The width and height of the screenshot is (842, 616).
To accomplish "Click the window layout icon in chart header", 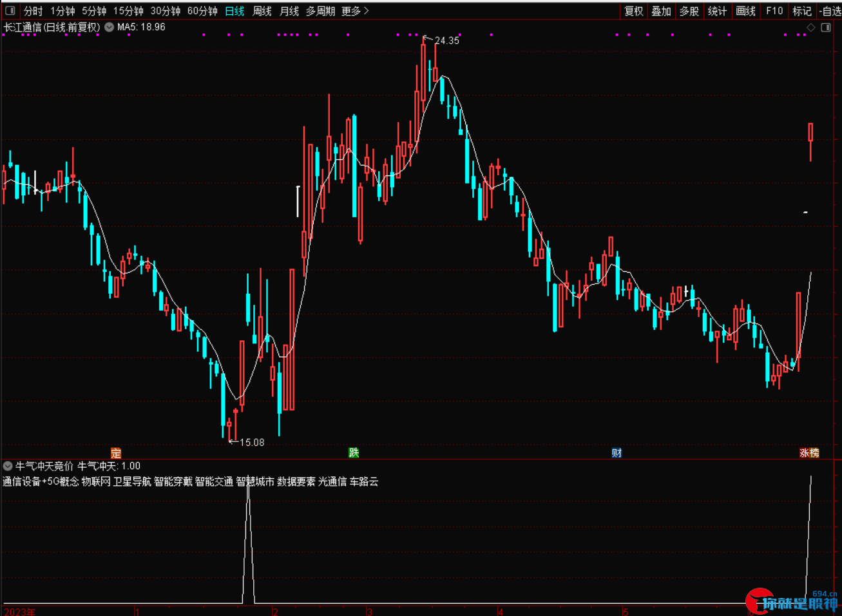I will point(826,28).
